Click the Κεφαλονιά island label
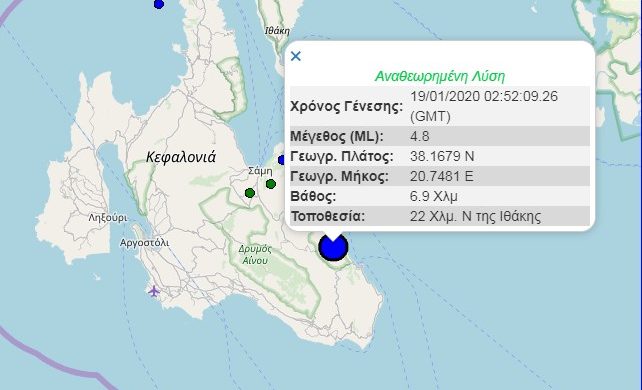This screenshot has width=642, height=390. tap(181, 157)
